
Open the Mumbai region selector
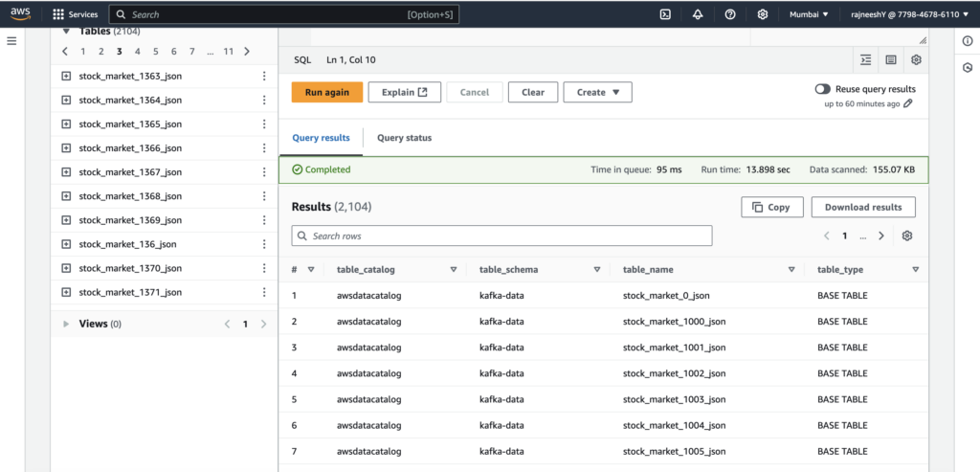(x=809, y=14)
